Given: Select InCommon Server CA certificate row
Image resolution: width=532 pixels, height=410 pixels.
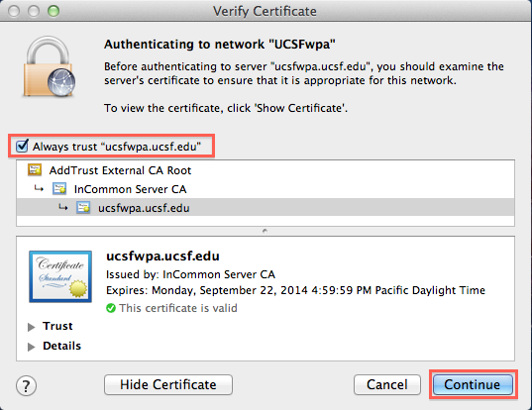Looking at the screenshot, I should pos(266,189).
